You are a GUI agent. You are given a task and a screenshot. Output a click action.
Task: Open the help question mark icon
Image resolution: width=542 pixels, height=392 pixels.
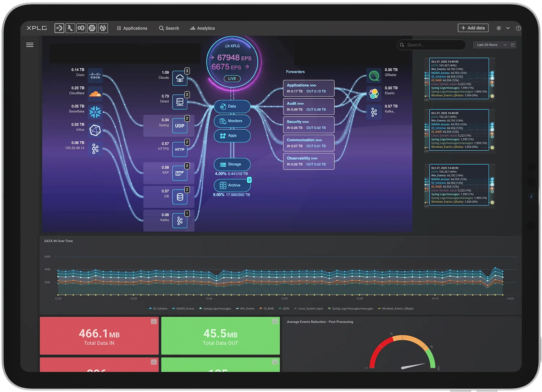(x=519, y=28)
